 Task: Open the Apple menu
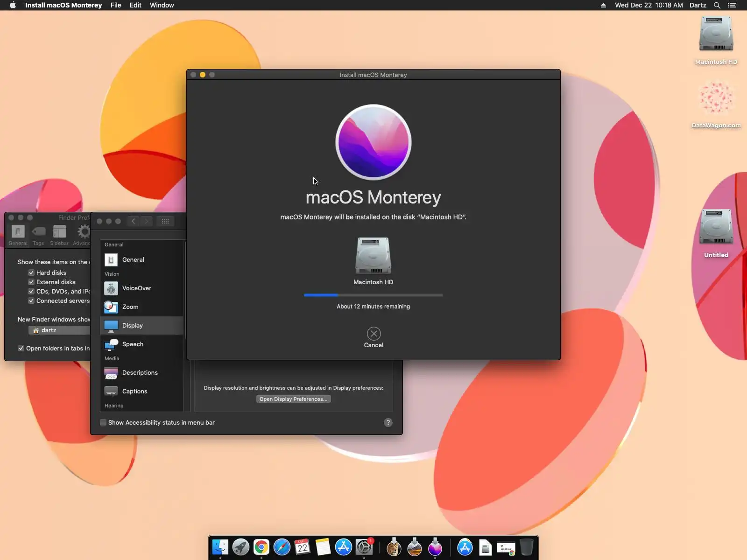13,5
